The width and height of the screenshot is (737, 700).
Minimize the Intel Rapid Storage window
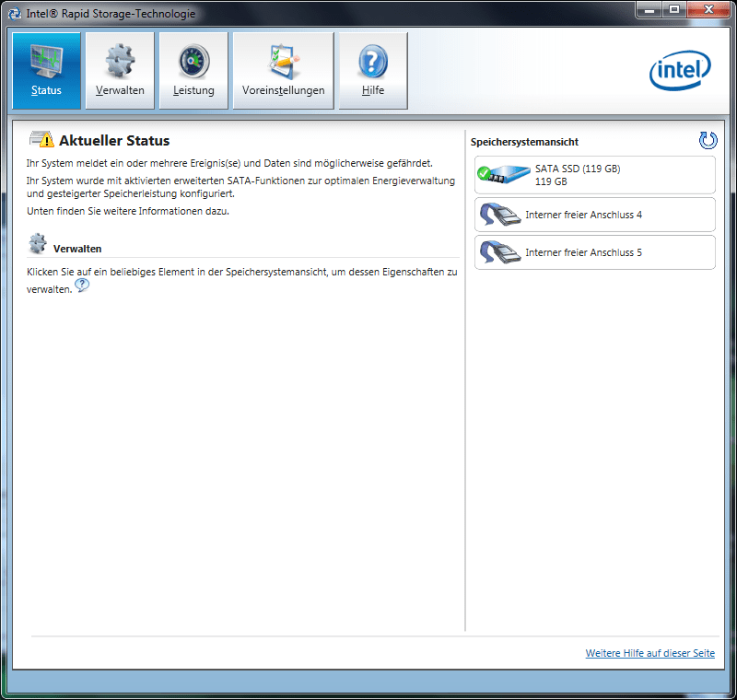pyautogui.click(x=649, y=9)
